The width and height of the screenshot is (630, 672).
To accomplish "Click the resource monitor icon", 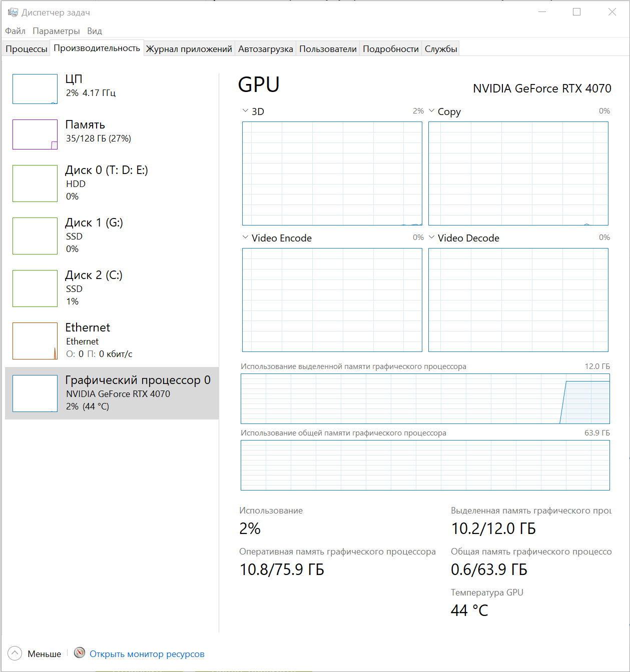I will [x=80, y=653].
